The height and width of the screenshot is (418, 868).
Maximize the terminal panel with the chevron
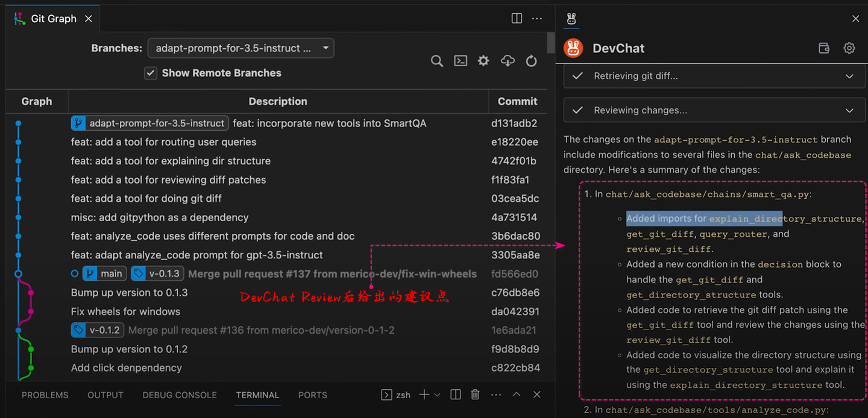pyautogui.click(x=516, y=395)
